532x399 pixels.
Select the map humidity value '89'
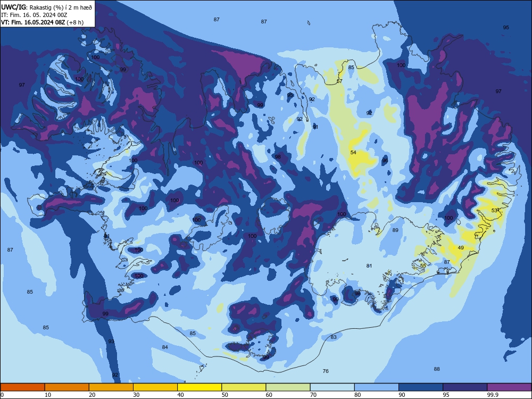[x=395, y=230]
